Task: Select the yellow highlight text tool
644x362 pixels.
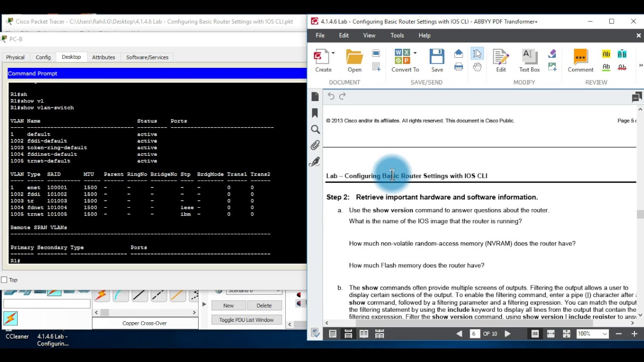Action: click(x=606, y=54)
